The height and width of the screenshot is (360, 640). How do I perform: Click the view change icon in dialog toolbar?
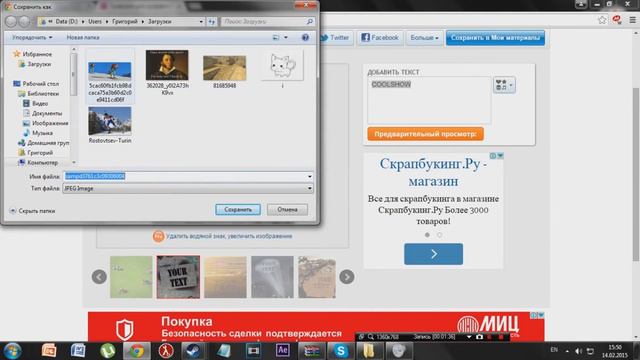pos(276,38)
